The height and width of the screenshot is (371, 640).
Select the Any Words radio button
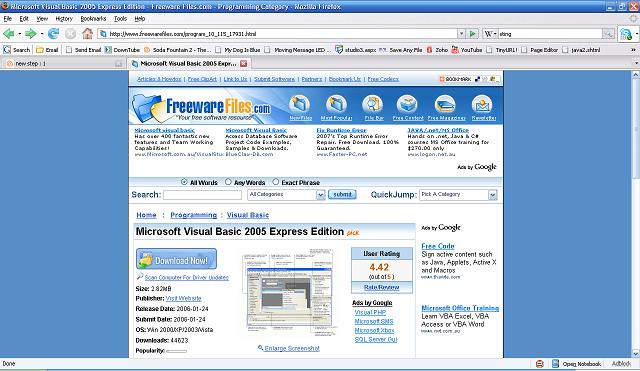[228, 182]
